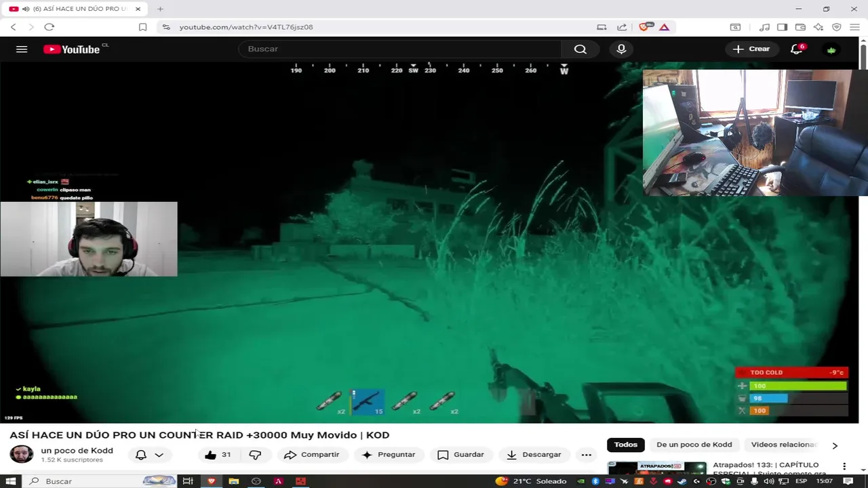This screenshot has height=488, width=868.
Task: Click 1.52 K suscriptores text
Action: [72, 460]
